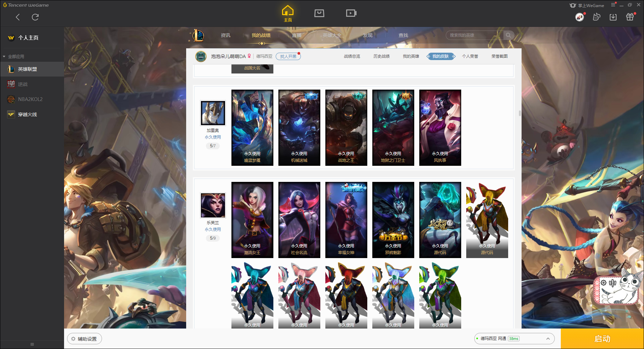Click sidebar collapse handle at bottom
Screen dimensions: 644x349
[x=32, y=344]
